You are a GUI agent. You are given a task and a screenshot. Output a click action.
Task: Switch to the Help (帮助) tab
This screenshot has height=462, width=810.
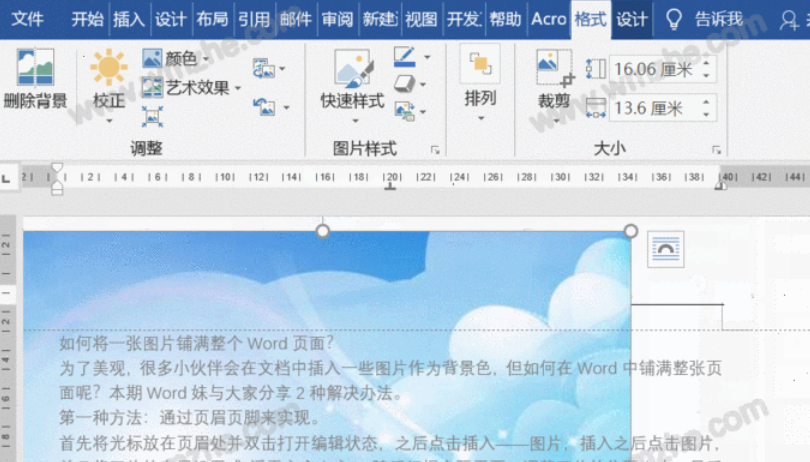[505, 20]
